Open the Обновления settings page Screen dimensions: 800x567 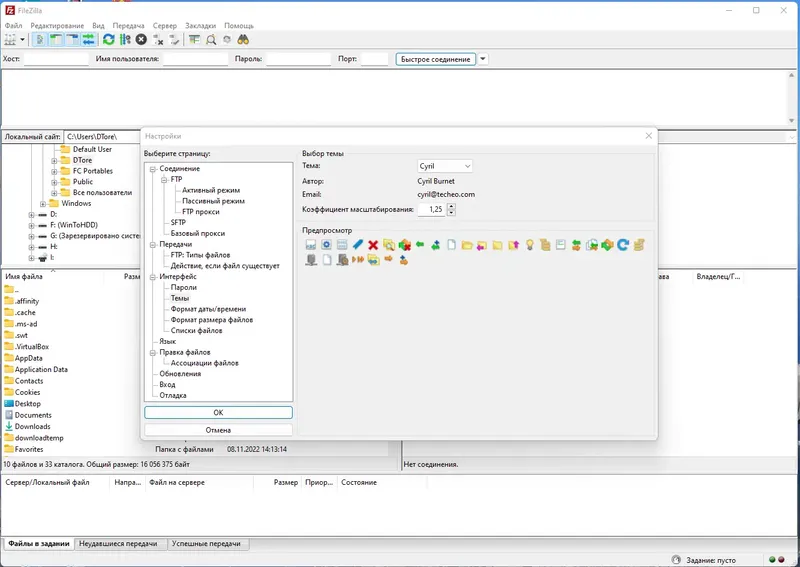tap(180, 374)
